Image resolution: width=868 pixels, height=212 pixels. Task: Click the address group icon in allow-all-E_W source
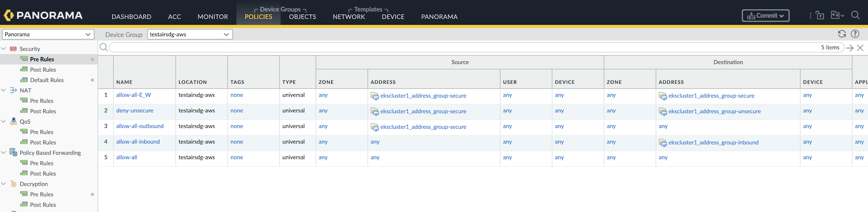coord(374,96)
